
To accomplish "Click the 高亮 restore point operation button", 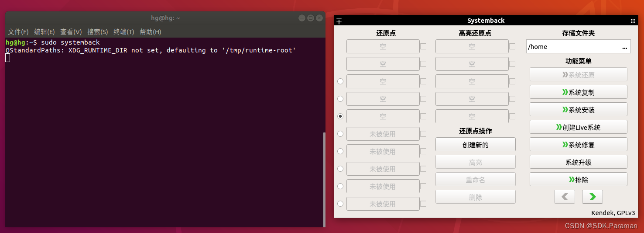I will pos(476,162).
